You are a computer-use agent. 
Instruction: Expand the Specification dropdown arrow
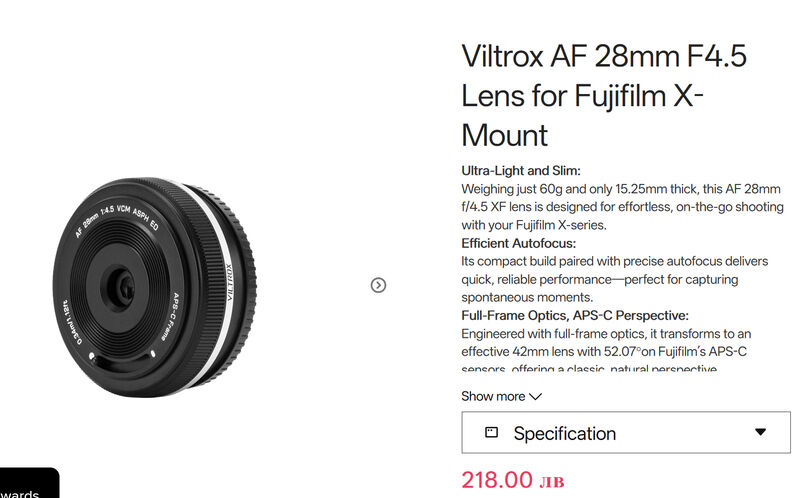coord(760,432)
